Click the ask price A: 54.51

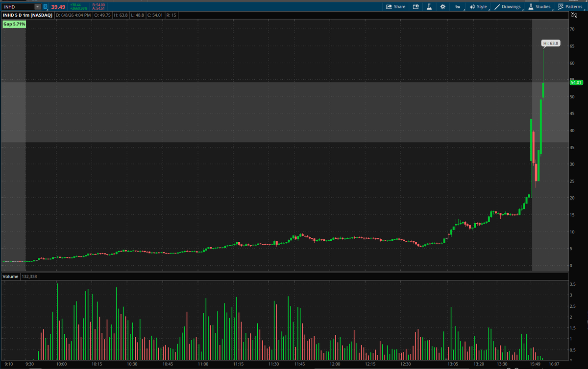pyautogui.click(x=98, y=9)
